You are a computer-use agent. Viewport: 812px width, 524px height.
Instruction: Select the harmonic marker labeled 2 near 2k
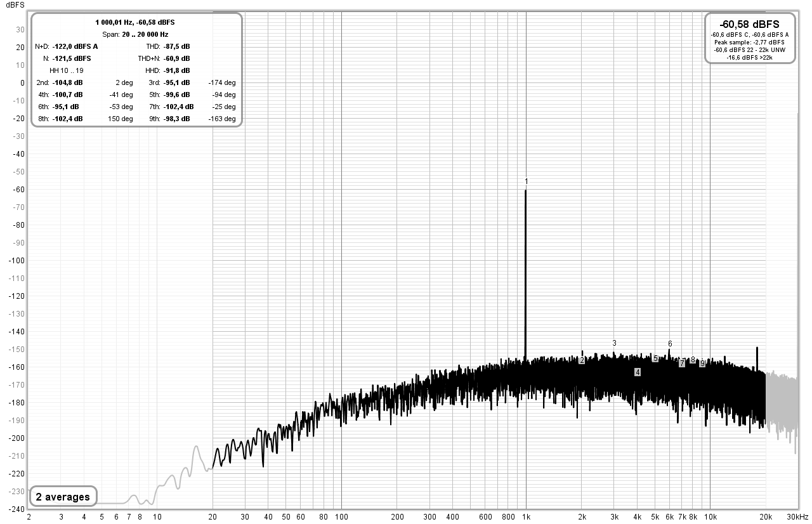click(x=582, y=360)
